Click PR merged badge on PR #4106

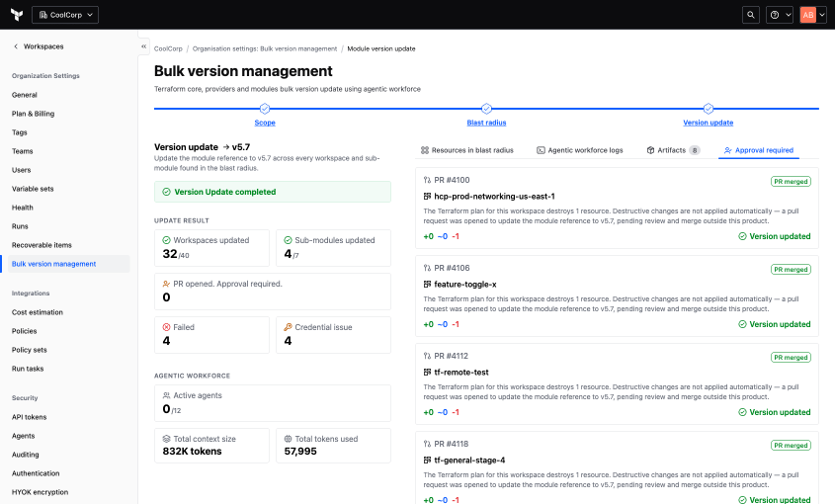791,270
